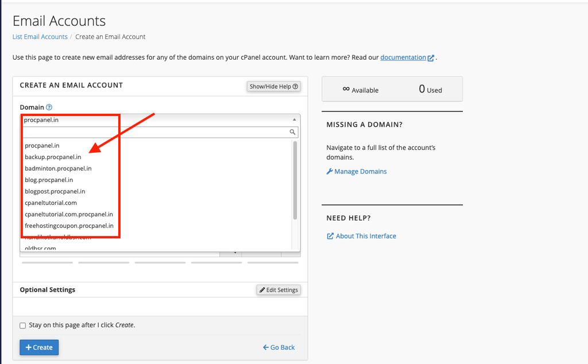The height and width of the screenshot is (364, 588).
Task: Click the Create an Email Account breadcrumb text
Action: point(110,37)
